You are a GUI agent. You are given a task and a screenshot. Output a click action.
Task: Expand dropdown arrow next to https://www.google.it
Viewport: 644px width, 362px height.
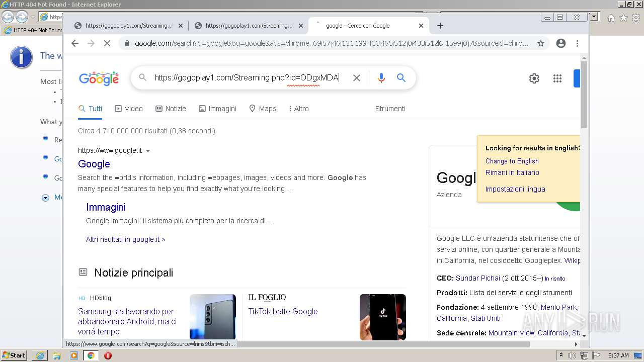coord(148,151)
